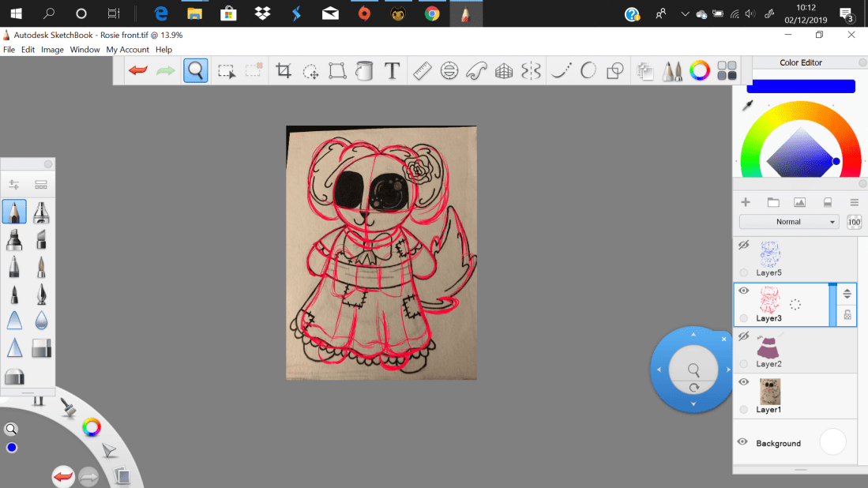Click the Undo arrow in the toolbar
The image size is (868, 488).
click(137, 70)
